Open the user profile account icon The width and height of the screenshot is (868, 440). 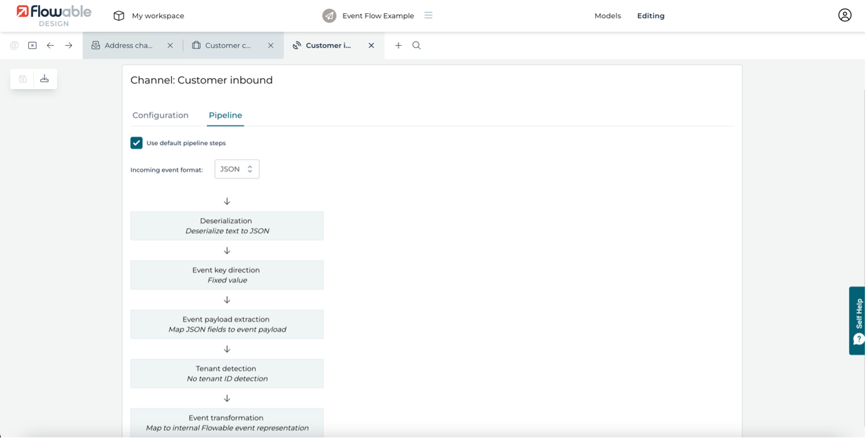pyautogui.click(x=844, y=16)
